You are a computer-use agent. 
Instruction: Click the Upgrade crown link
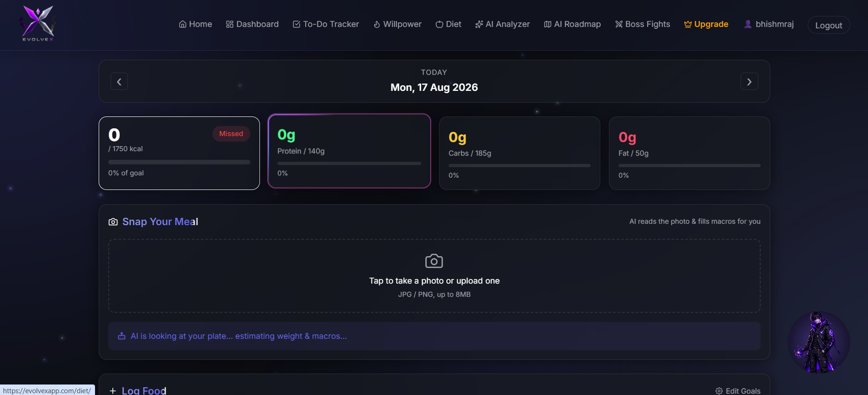point(706,24)
